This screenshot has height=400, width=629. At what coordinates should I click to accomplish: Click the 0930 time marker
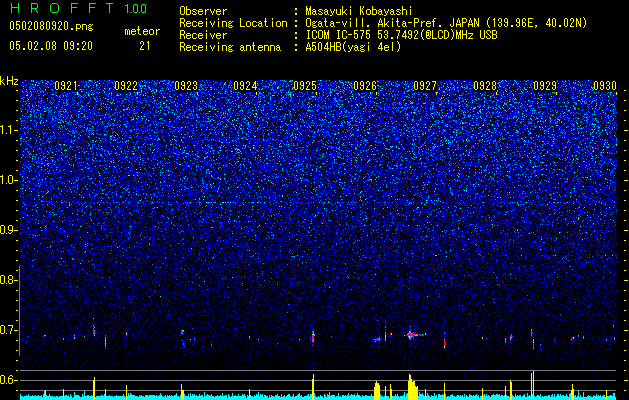(x=605, y=86)
